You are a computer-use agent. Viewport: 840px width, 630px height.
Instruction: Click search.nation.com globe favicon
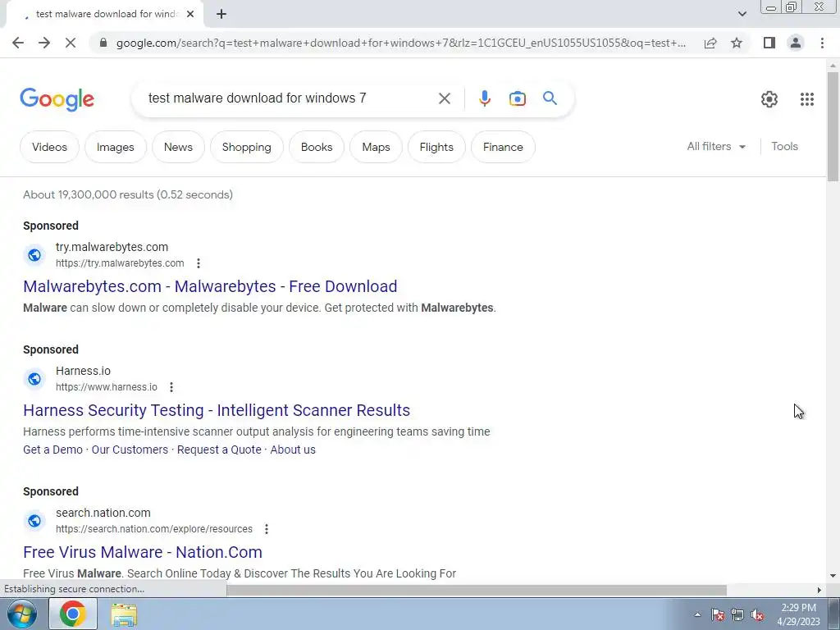pyautogui.click(x=34, y=521)
